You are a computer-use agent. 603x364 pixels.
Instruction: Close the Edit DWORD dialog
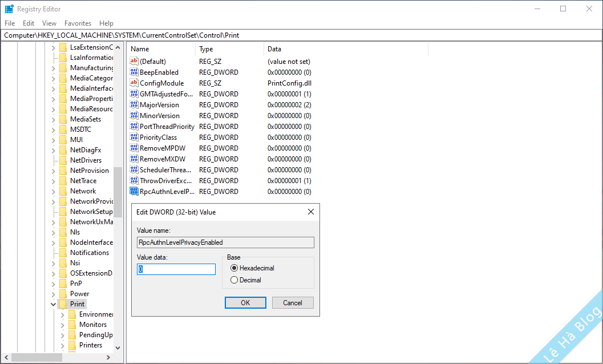pos(311,212)
